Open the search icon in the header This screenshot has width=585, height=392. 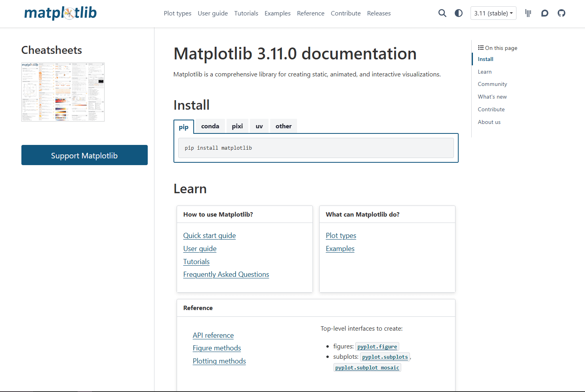[x=442, y=13]
